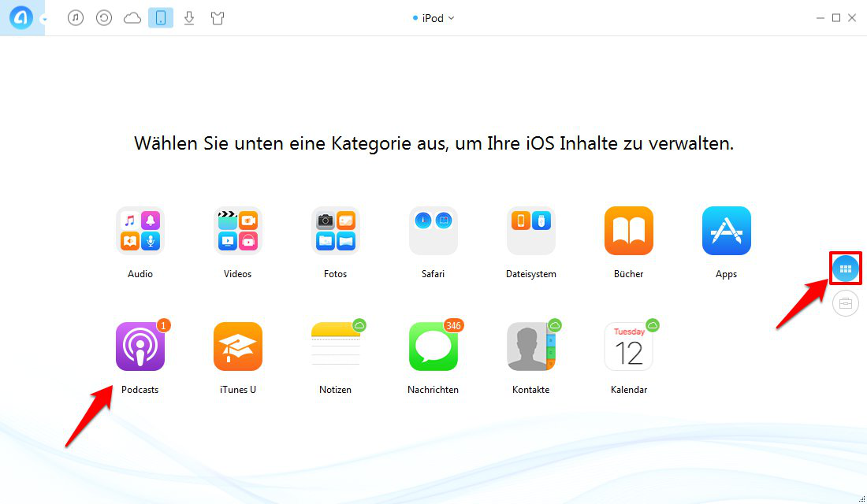
Task: Open the iTunes U category
Action: (x=238, y=346)
